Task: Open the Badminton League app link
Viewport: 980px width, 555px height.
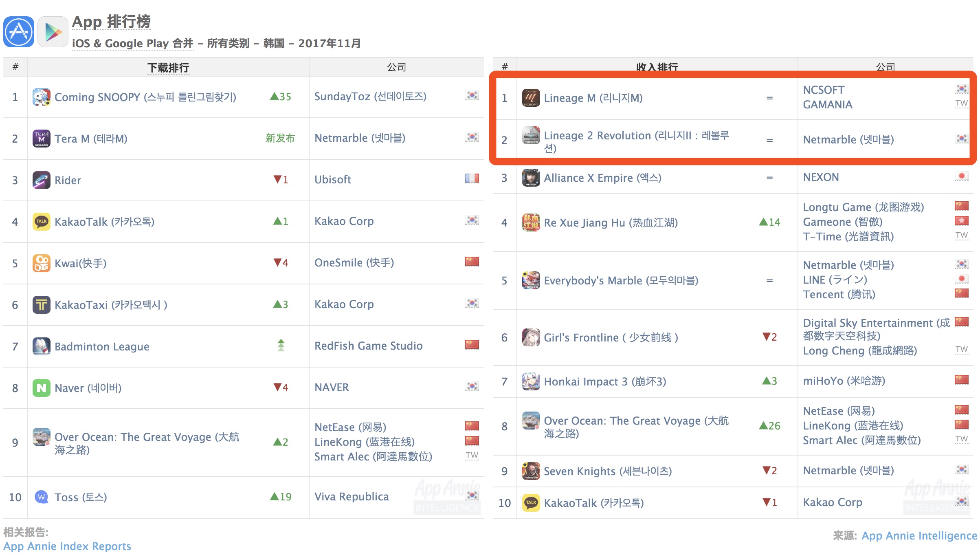Action: [102, 346]
